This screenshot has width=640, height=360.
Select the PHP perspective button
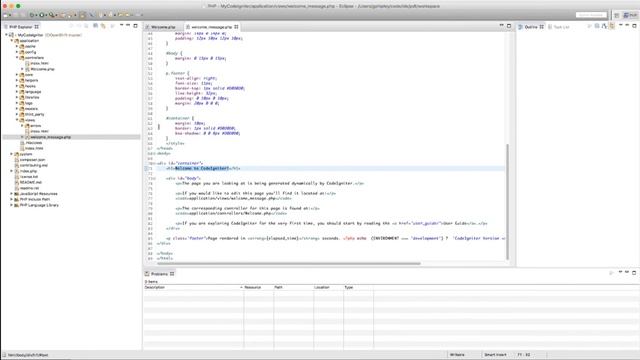[630, 15]
